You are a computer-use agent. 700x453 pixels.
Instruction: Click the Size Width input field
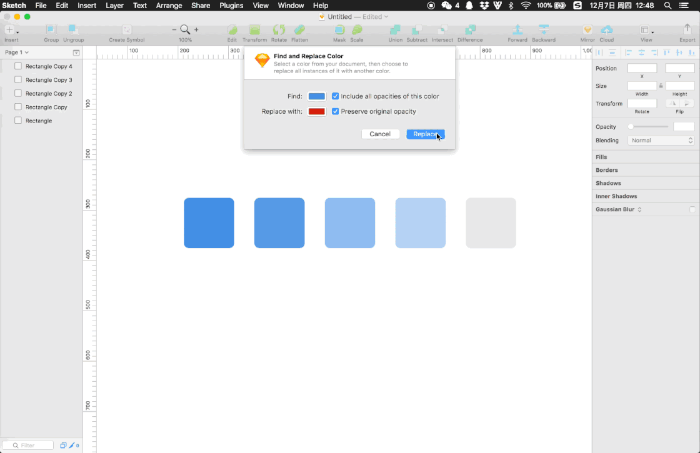[x=642, y=86]
